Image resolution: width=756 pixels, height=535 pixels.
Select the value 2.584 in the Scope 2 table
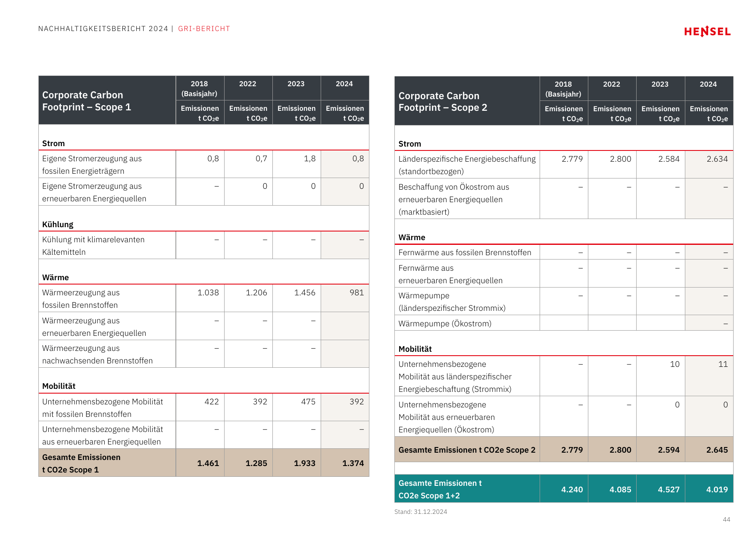click(669, 159)
